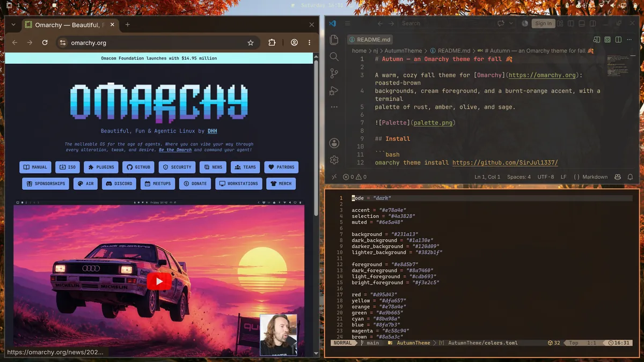
Task: Reload the omarchy.org page in browser
Action: 45,43
